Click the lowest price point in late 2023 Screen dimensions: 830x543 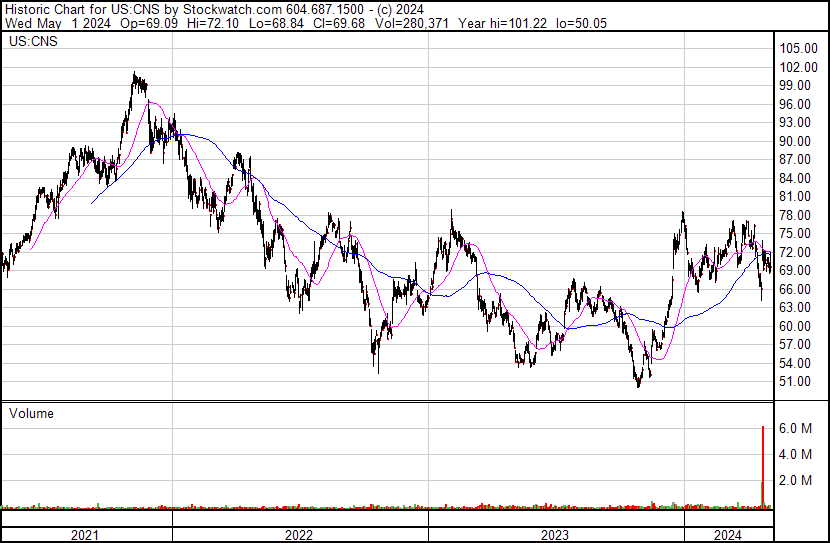[638, 385]
